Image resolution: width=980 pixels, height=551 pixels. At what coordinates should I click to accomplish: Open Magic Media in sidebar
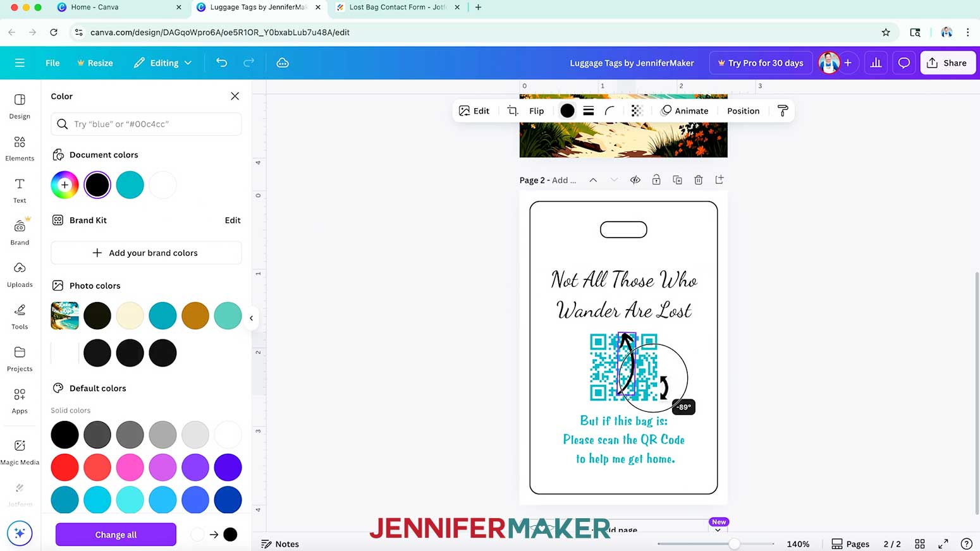click(20, 452)
